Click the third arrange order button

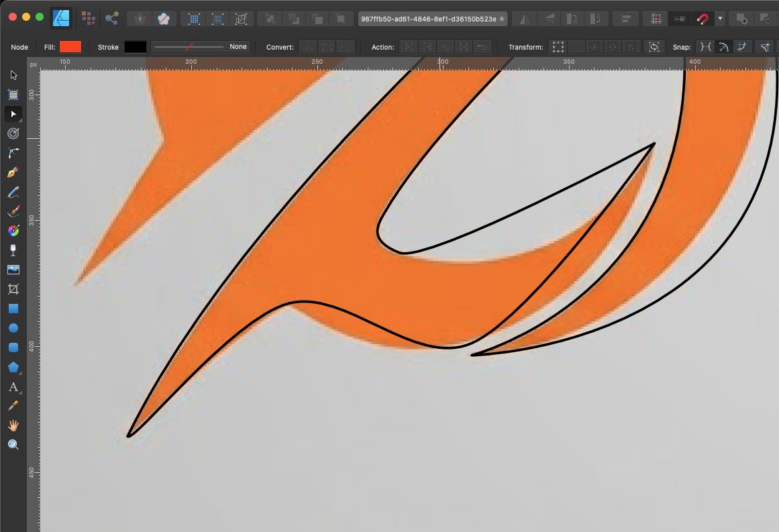(x=317, y=19)
